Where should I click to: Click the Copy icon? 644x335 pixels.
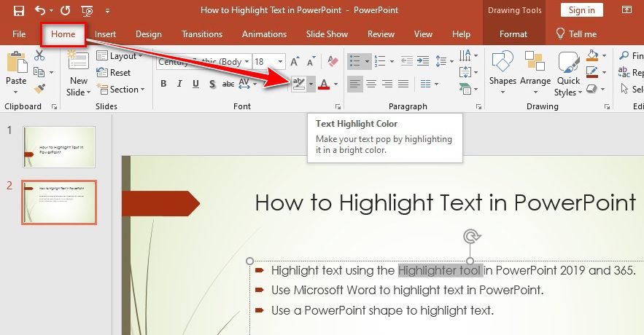pos(39,72)
